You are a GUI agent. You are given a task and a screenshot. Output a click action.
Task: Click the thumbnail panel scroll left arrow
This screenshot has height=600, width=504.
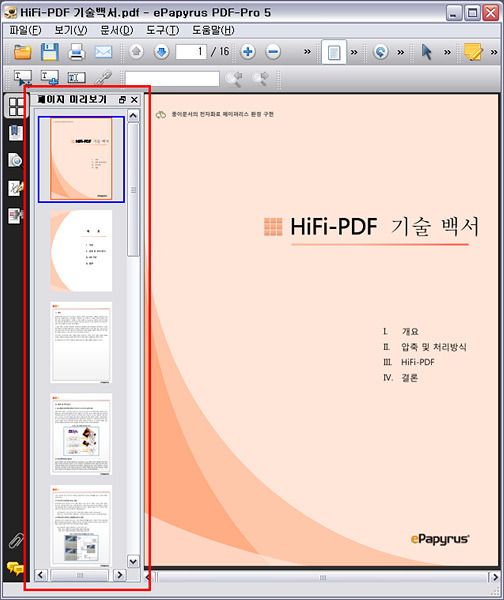41,575
